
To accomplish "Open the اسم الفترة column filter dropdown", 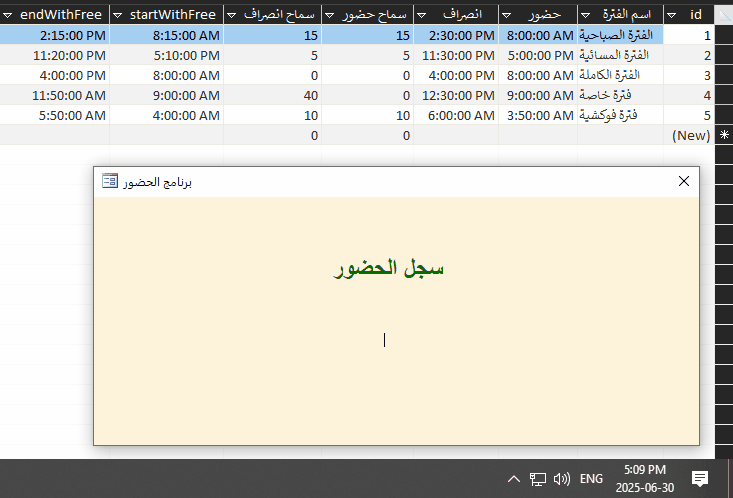I will (585, 15).
